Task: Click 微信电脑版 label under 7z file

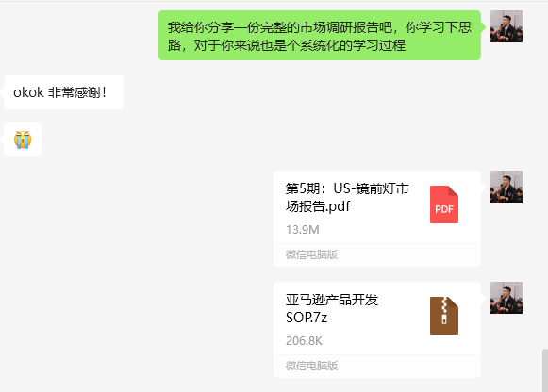Action: coord(311,366)
